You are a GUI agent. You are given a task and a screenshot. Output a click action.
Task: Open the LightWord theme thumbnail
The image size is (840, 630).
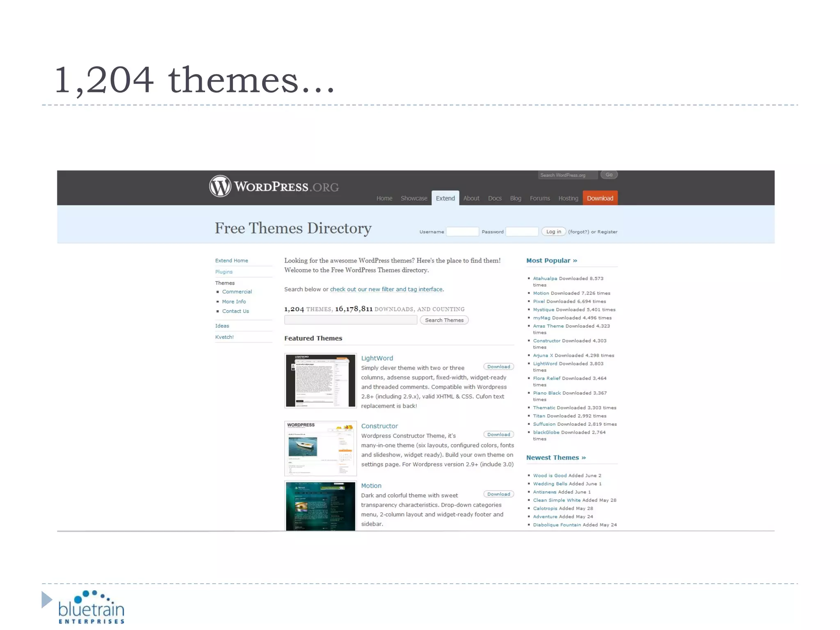pyautogui.click(x=320, y=381)
